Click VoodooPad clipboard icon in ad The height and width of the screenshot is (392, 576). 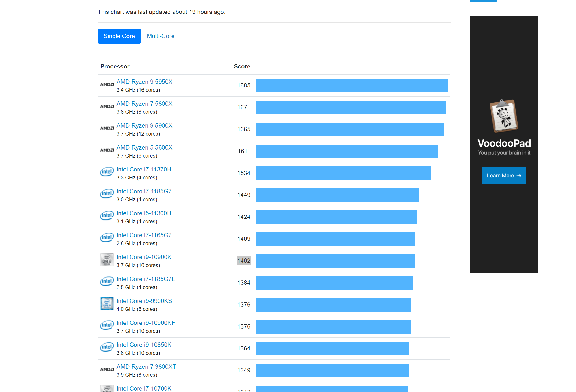tap(504, 116)
